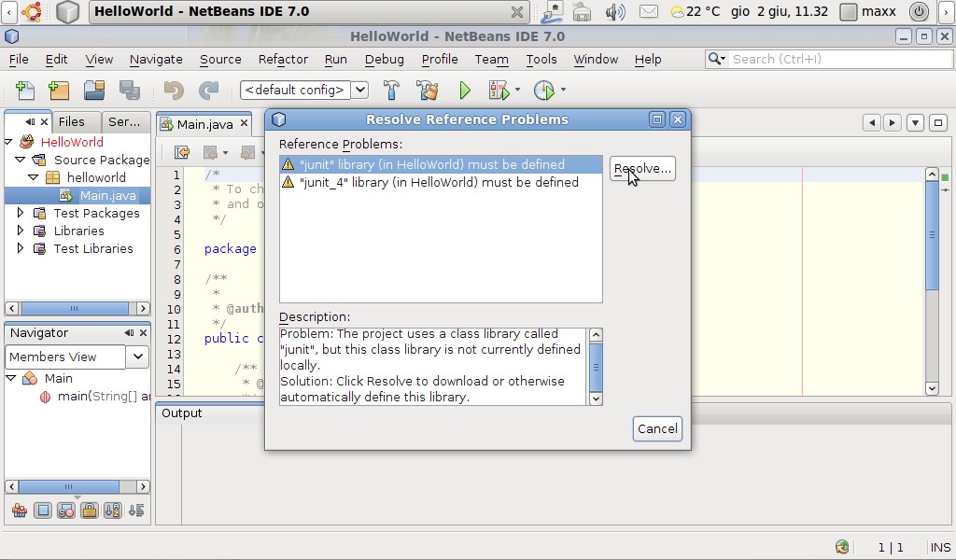This screenshot has height=560, width=956.
Task: Click the Last Edit icon in the editor toolbar
Action: 181,152
